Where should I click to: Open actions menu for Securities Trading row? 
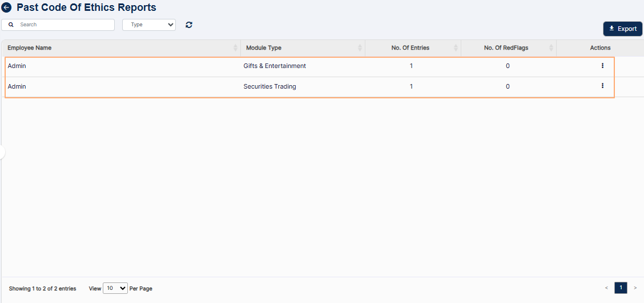pos(602,86)
